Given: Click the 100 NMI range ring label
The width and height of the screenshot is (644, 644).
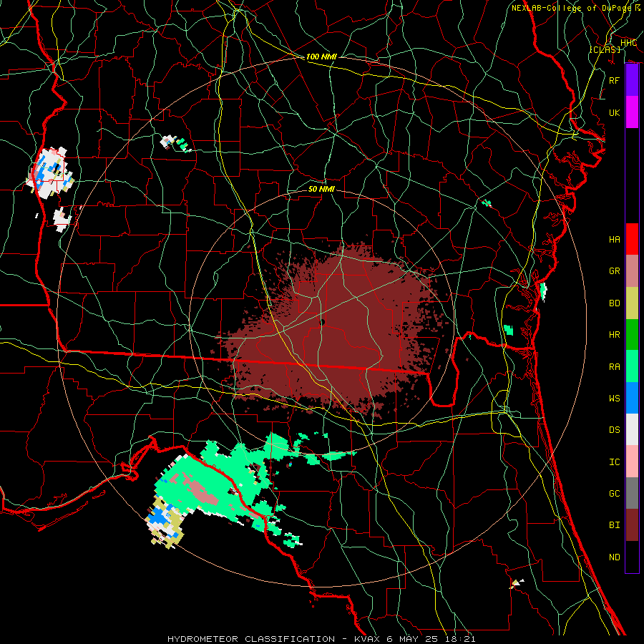Looking at the screenshot, I should (x=321, y=57).
